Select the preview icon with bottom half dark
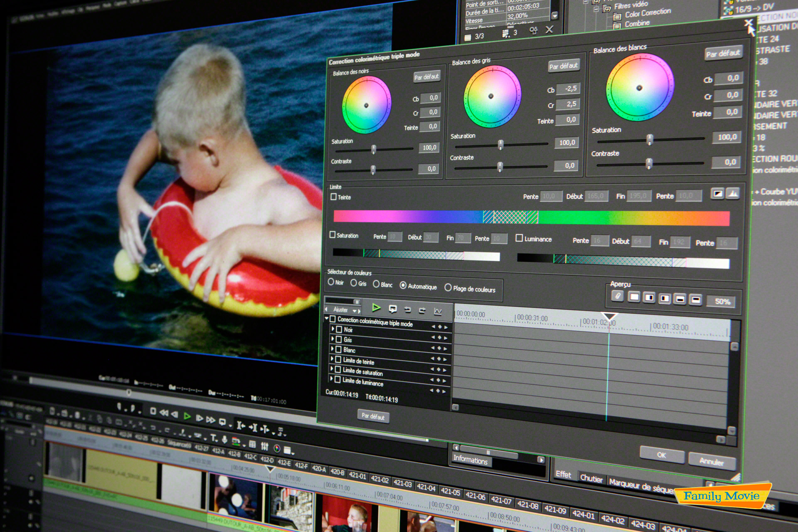This screenshot has width=798, height=532. coord(680,299)
